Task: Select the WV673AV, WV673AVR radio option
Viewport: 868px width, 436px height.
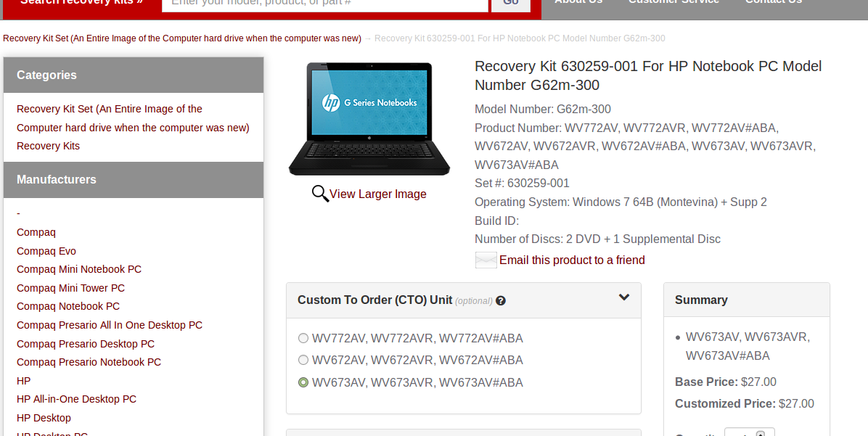Action: 303,382
